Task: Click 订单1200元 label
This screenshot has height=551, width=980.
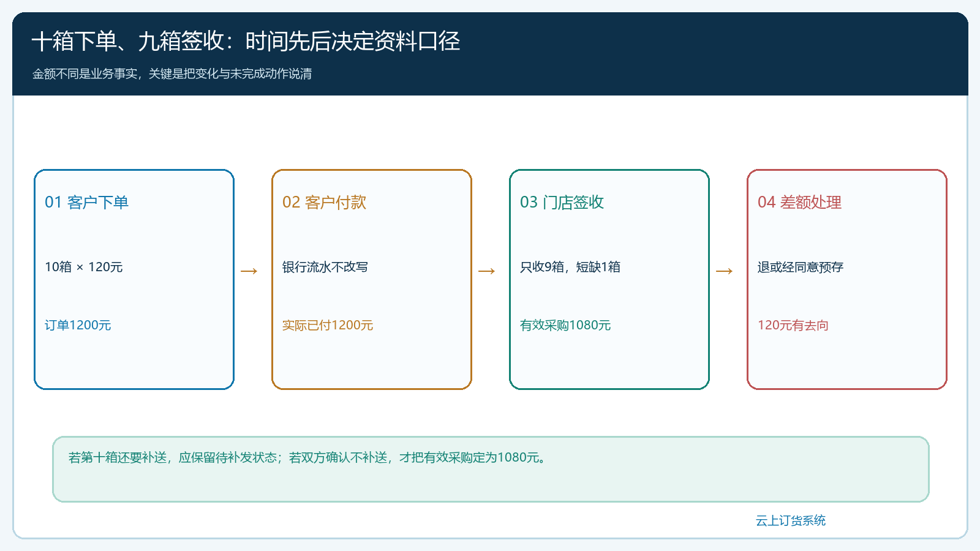Action: 78,325
